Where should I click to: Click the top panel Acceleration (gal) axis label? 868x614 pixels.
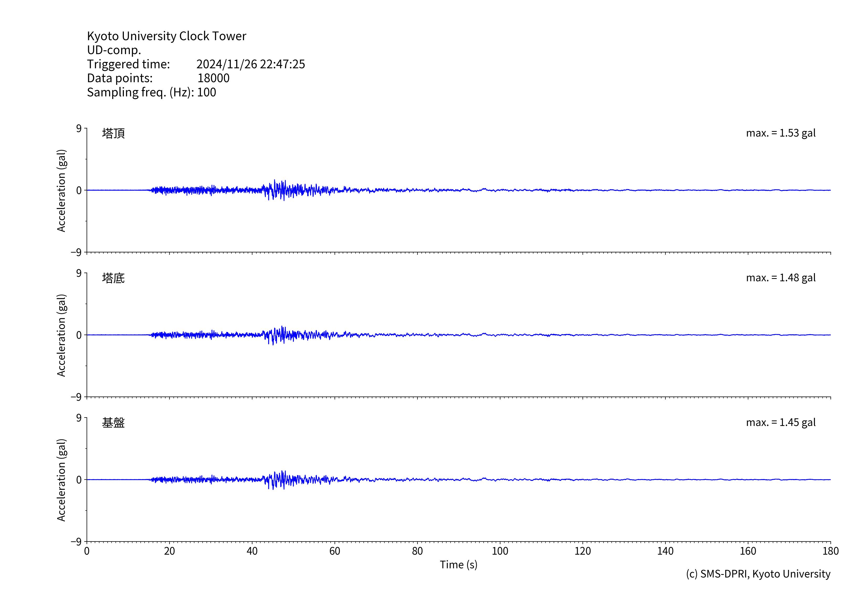coord(61,190)
